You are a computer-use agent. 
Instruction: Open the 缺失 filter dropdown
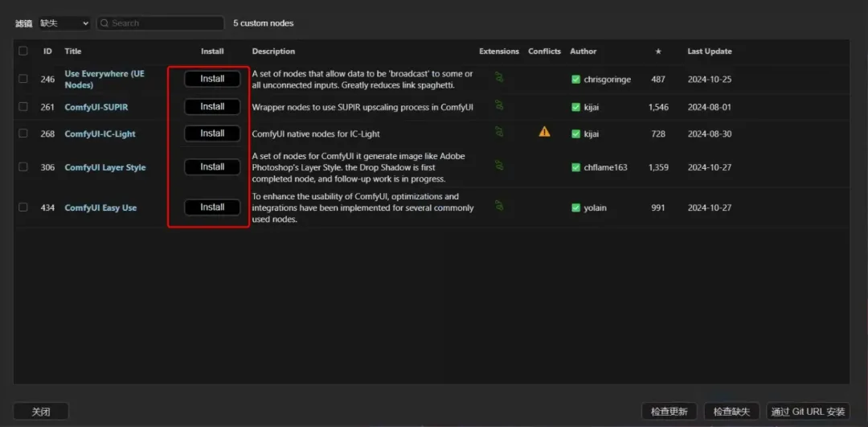point(64,23)
